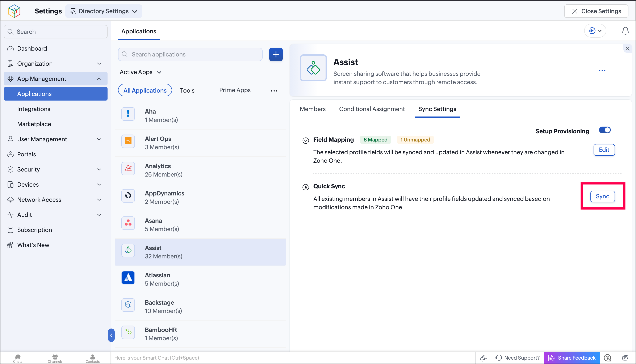Expand the Network Access menu

pos(55,199)
